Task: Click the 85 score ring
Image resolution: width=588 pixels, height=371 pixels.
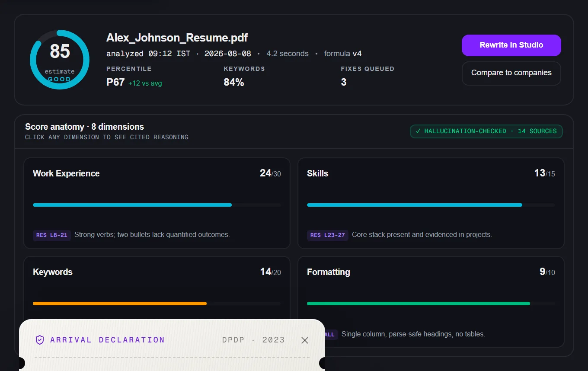Action: click(60, 60)
